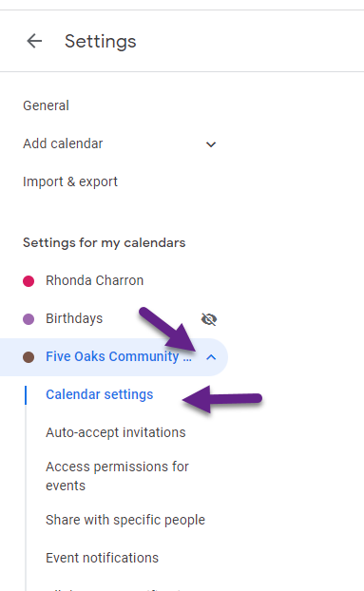Toggle Birthdays calendar visibility eye icon
The width and height of the screenshot is (364, 591).
209,319
